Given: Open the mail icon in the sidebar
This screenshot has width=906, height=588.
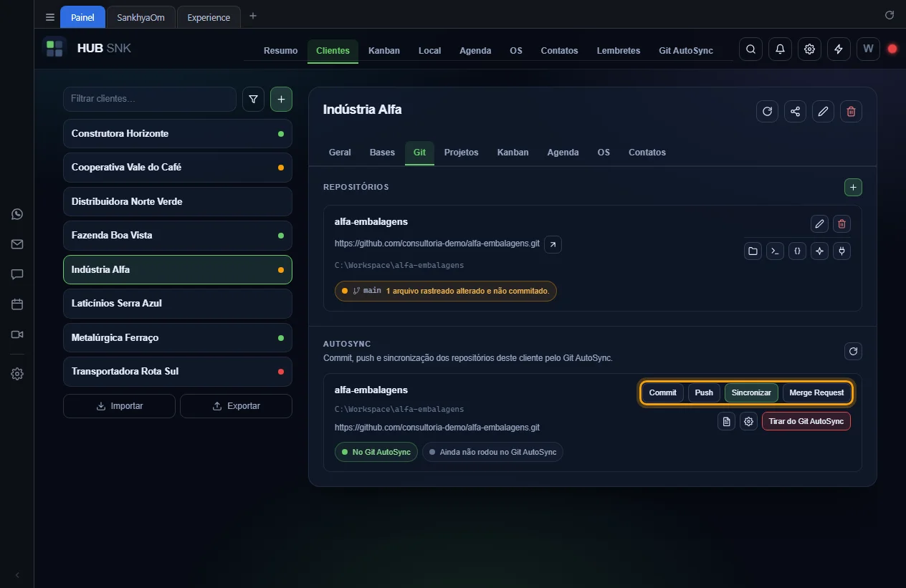Looking at the screenshot, I should [x=17, y=244].
